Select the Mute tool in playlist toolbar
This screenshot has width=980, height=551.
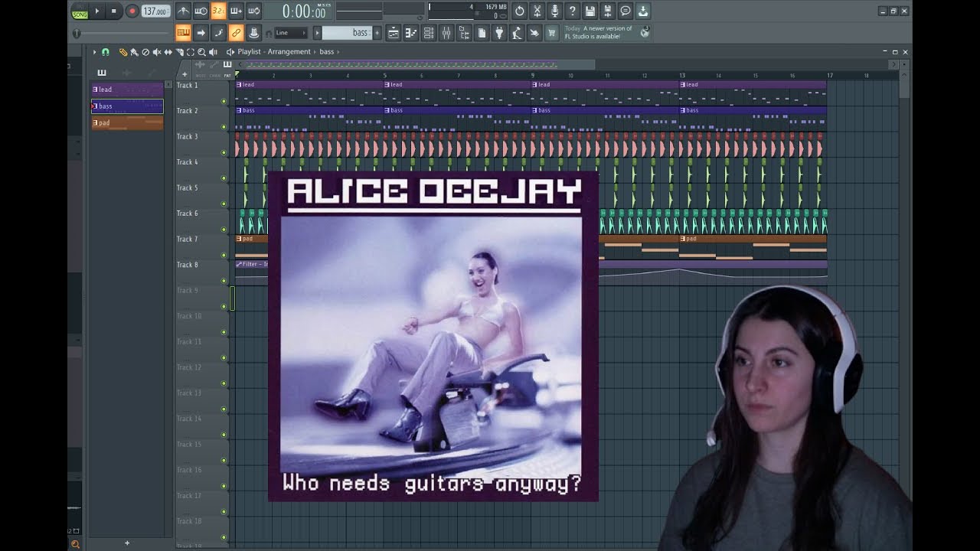coord(157,52)
